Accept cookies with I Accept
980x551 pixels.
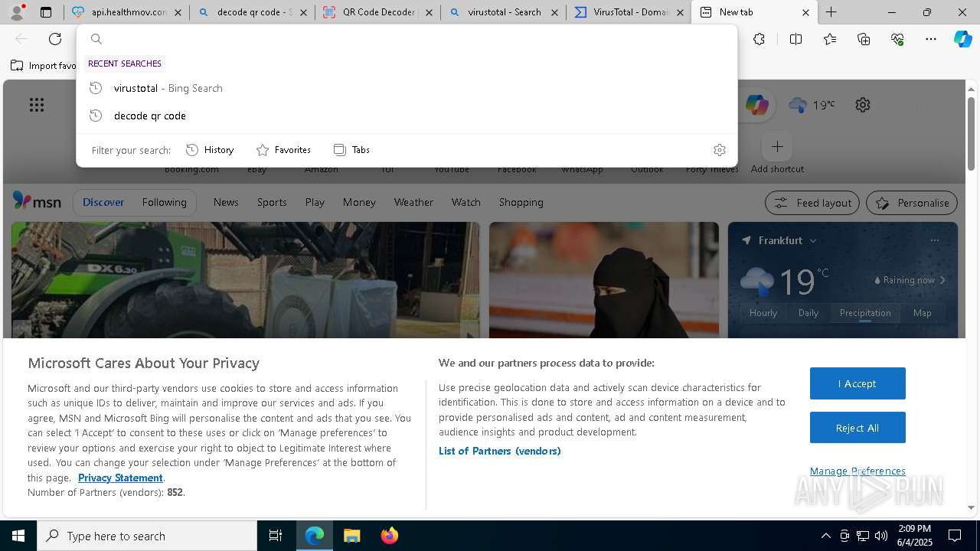tap(857, 383)
